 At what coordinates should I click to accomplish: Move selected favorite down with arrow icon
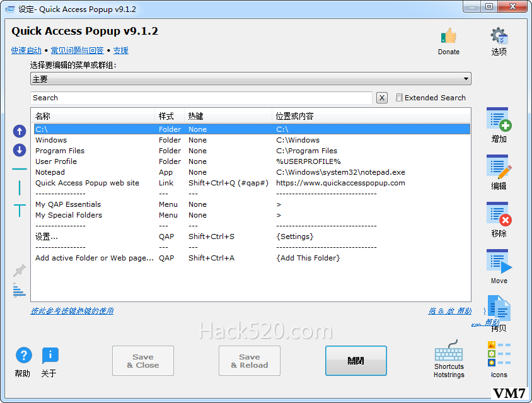pyautogui.click(x=20, y=149)
